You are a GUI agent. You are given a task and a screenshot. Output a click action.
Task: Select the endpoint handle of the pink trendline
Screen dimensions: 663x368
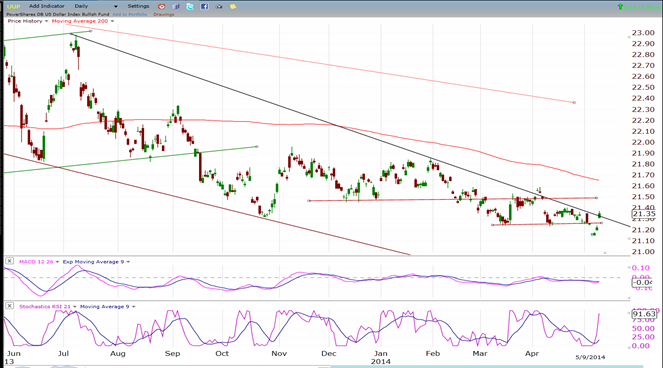pos(574,102)
